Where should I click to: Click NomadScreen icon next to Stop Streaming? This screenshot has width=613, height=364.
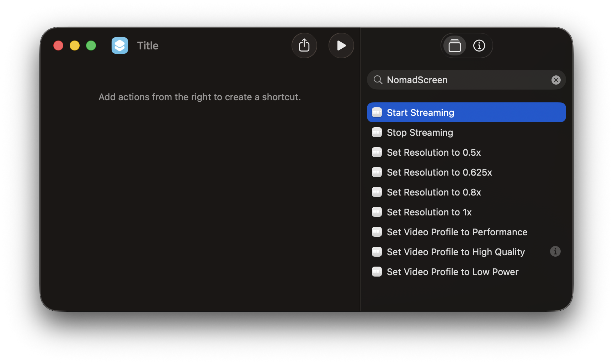pos(377,132)
